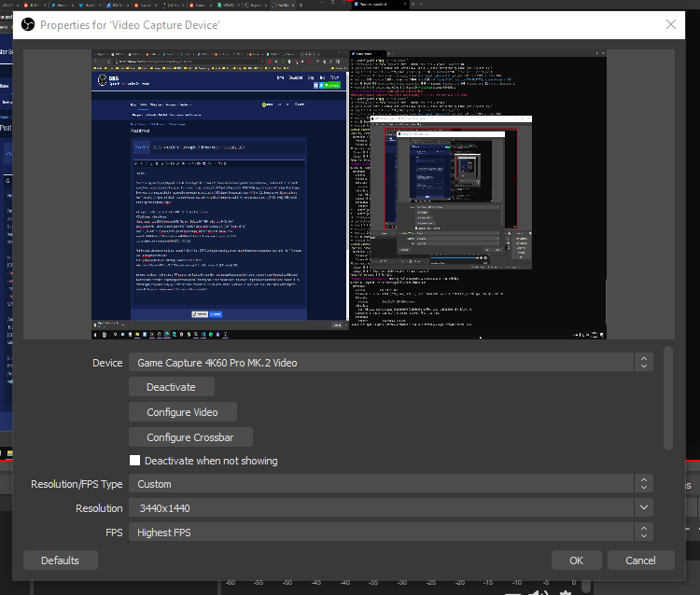Click new tab plus in background browser
Viewport: 700px width, 595px height.
click(301, 5)
